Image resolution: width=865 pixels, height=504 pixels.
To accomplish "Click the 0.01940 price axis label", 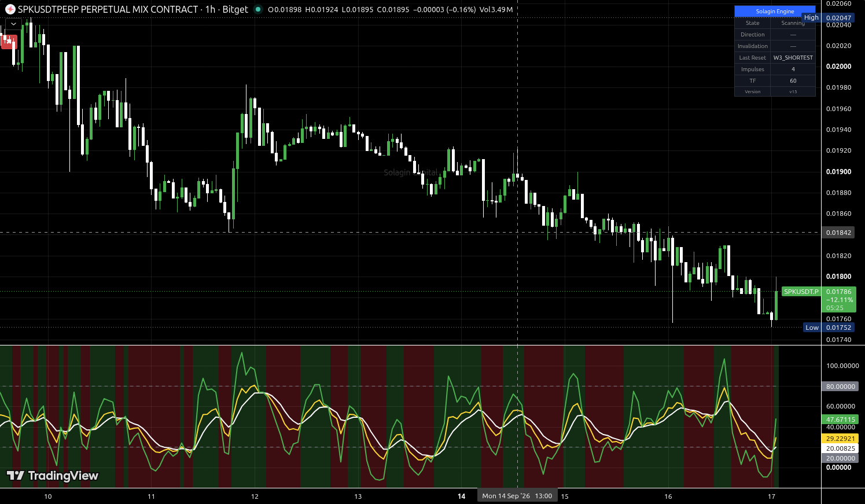I will coord(838,130).
